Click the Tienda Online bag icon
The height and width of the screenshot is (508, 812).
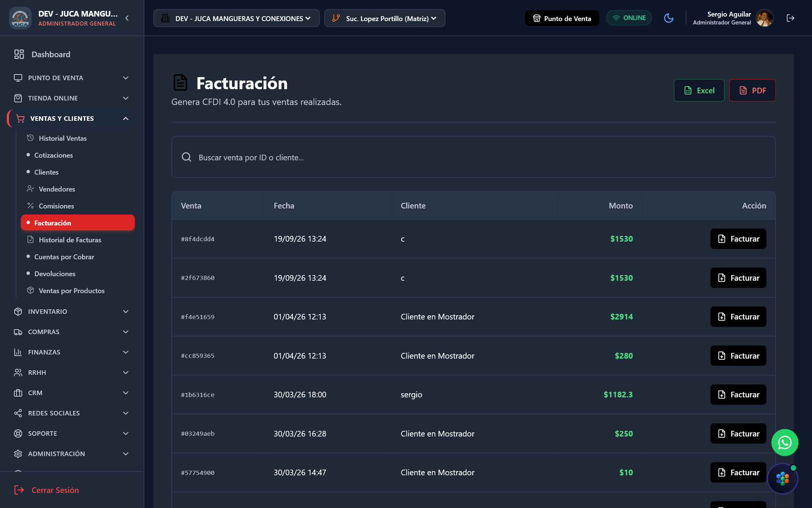18,98
